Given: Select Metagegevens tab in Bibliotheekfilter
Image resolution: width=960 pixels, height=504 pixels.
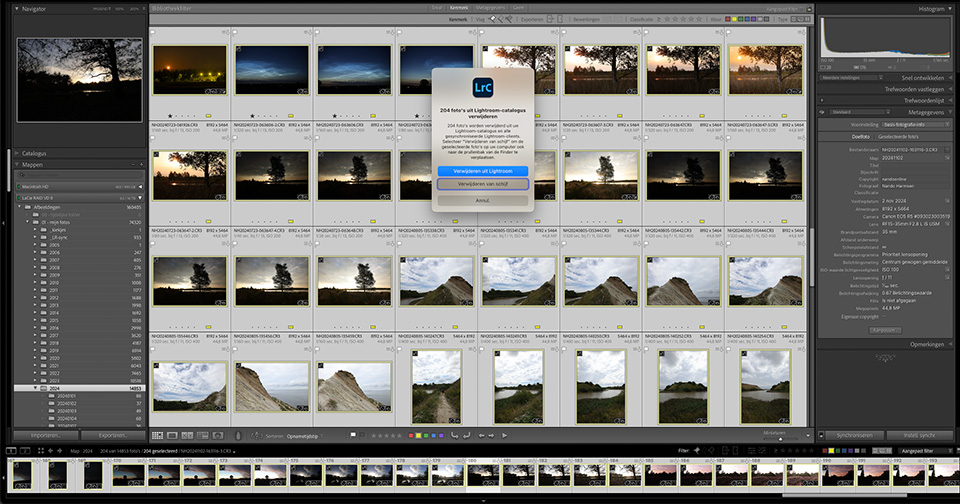Looking at the screenshot, I should tap(490, 8).
